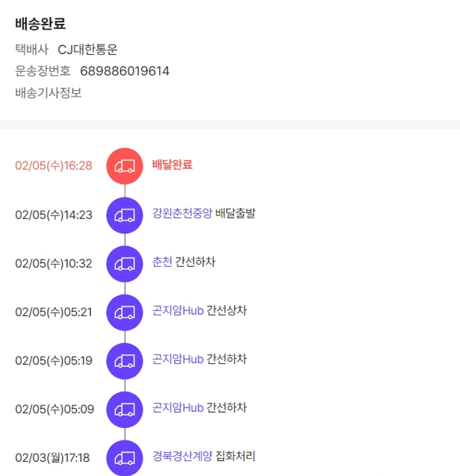Click the truck icon beside 강원춘천중앙 배달출발
The width and height of the screenshot is (460, 476).
click(x=125, y=215)
